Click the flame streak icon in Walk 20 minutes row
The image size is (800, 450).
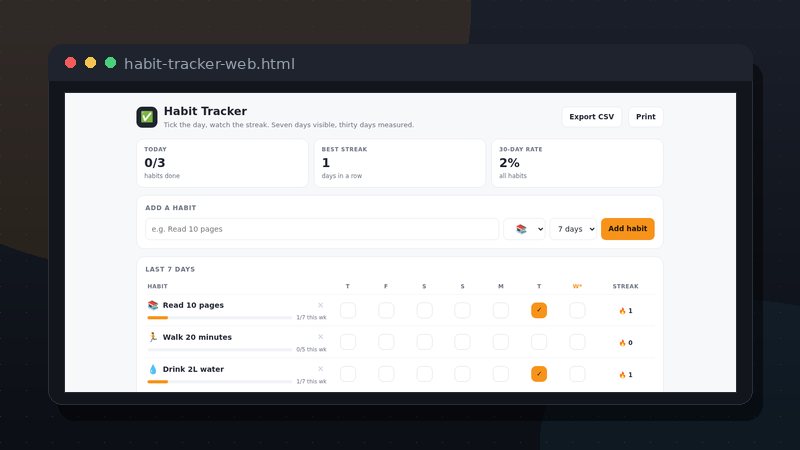[622, 343]
